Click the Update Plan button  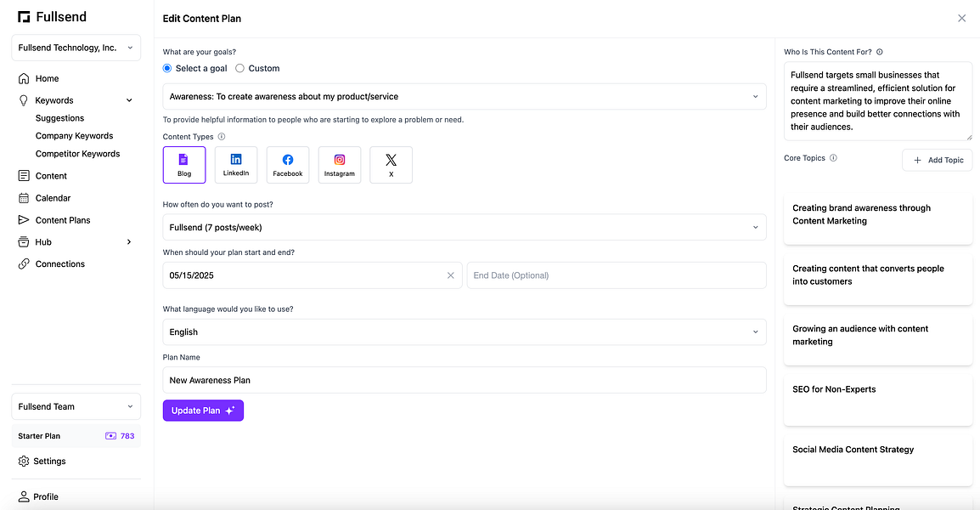(203, 411)
